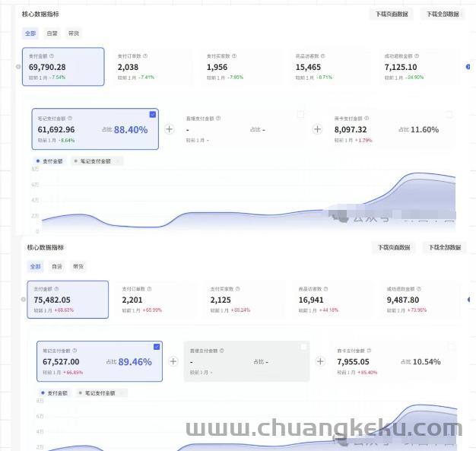Image resolution: width=476 pixels, height=451 pixels.
Task: Click the plus icon after the 88.40% card
Action: (170, 129)
